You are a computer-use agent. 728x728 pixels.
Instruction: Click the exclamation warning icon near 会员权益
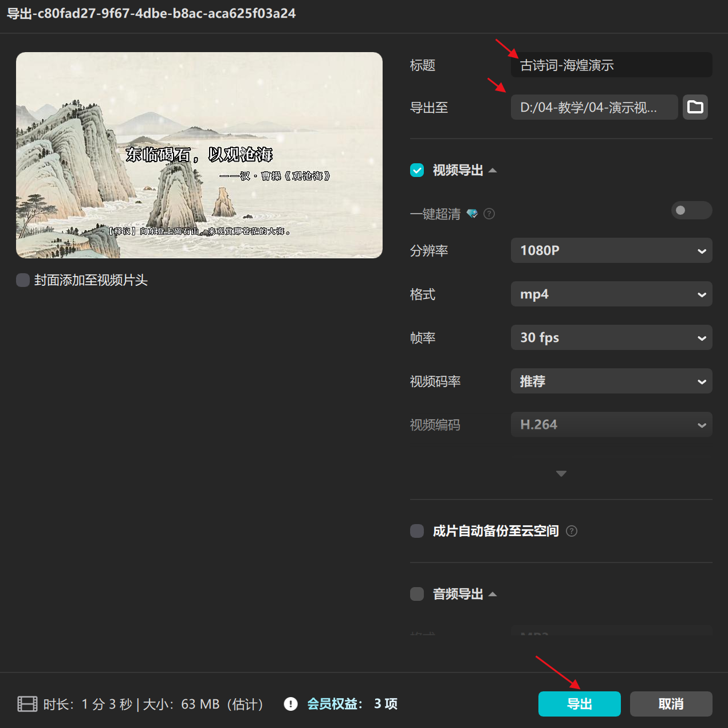point(291,704)
